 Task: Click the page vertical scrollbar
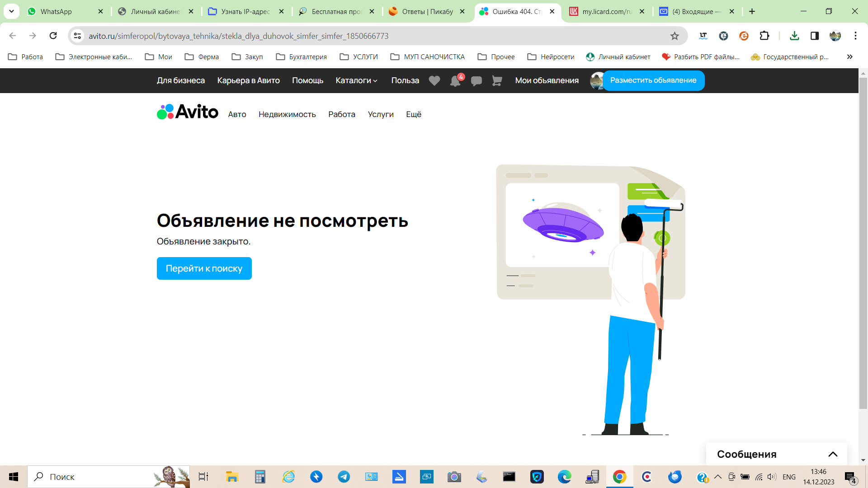coord(863,244)
